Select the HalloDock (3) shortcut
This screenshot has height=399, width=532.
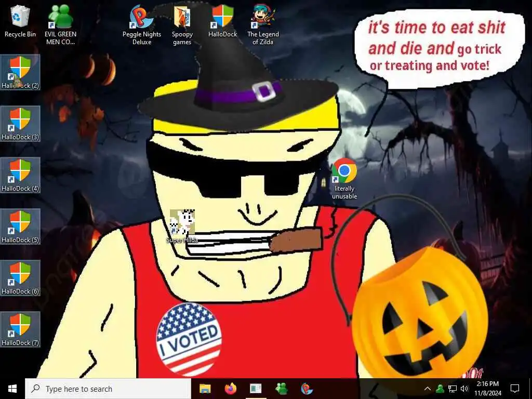point(20,124)
